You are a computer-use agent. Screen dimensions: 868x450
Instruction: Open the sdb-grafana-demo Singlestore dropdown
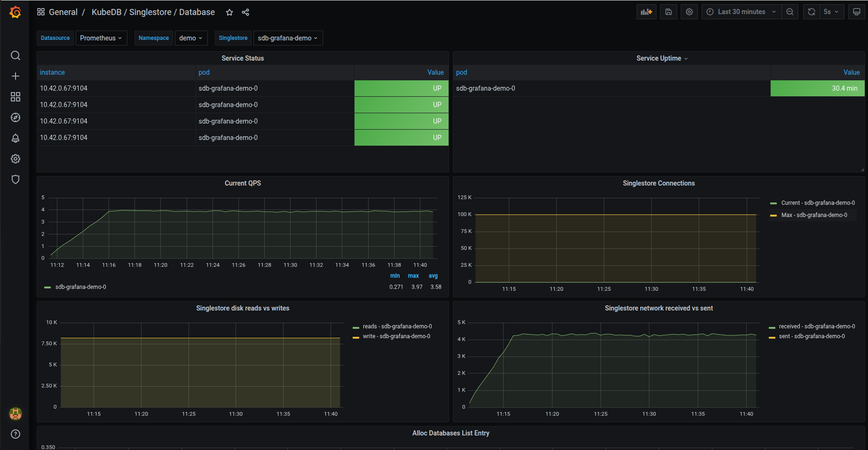pyautogui.click(x=288, y=38)
